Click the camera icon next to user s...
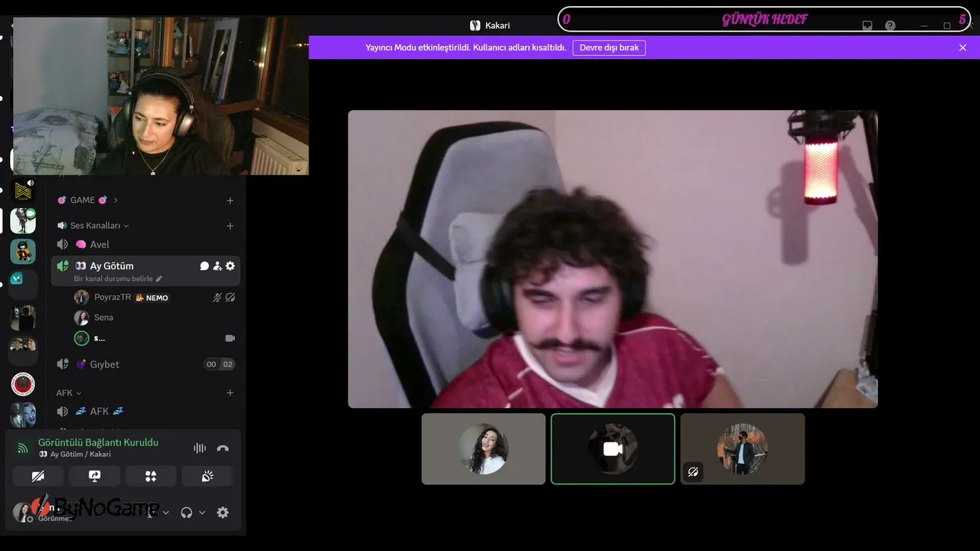This screenshot has width=980, height=551. [x=230, y=338]
